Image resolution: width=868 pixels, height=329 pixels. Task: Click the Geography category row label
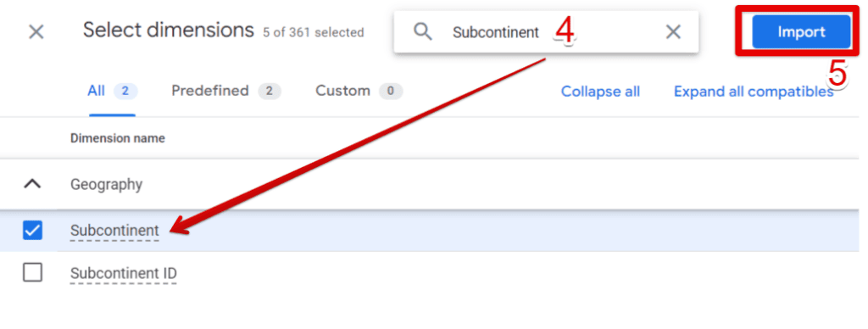[106, 185]
